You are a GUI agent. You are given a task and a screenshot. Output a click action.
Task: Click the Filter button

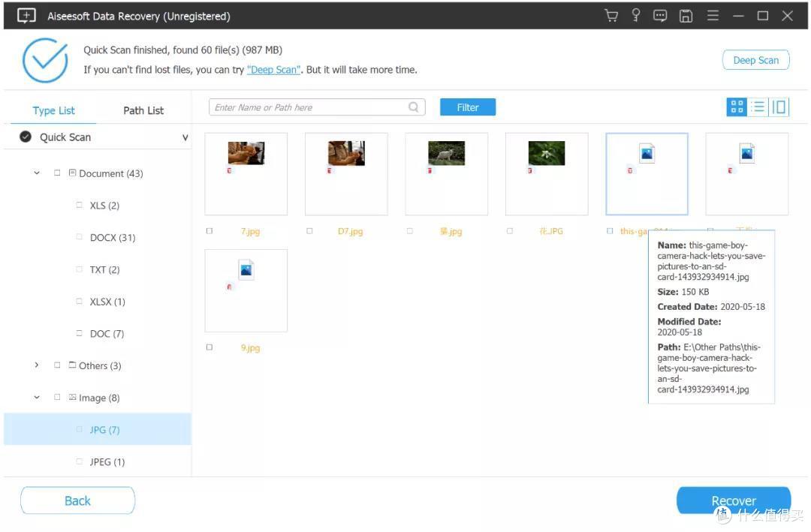click(468, 107)
